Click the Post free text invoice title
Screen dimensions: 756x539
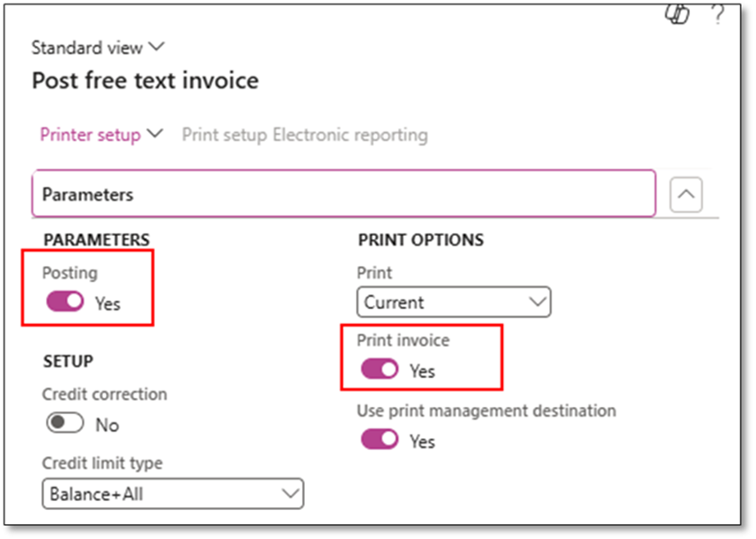145,81
